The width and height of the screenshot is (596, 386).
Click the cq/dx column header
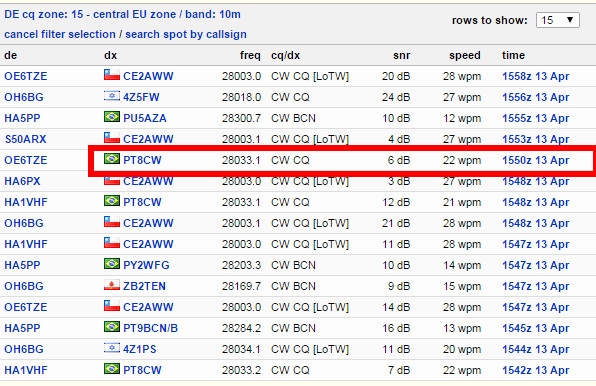click(285, 55)
